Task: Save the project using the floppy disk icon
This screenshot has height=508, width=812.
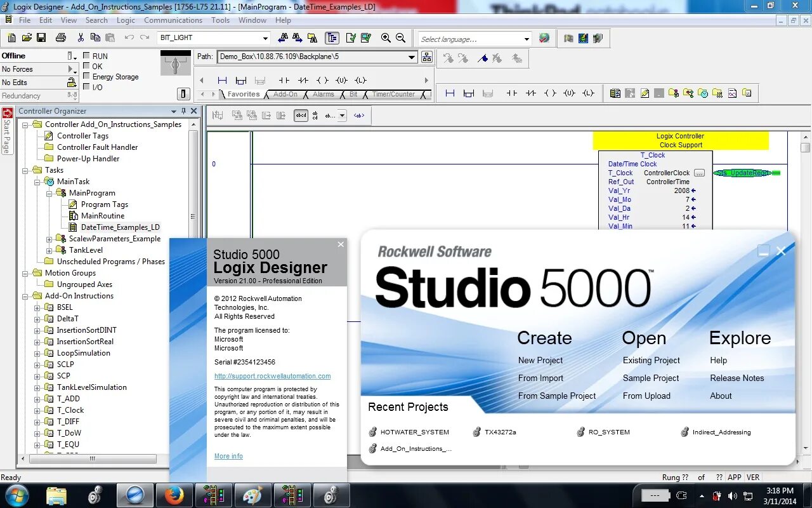Action: [41, 38]
